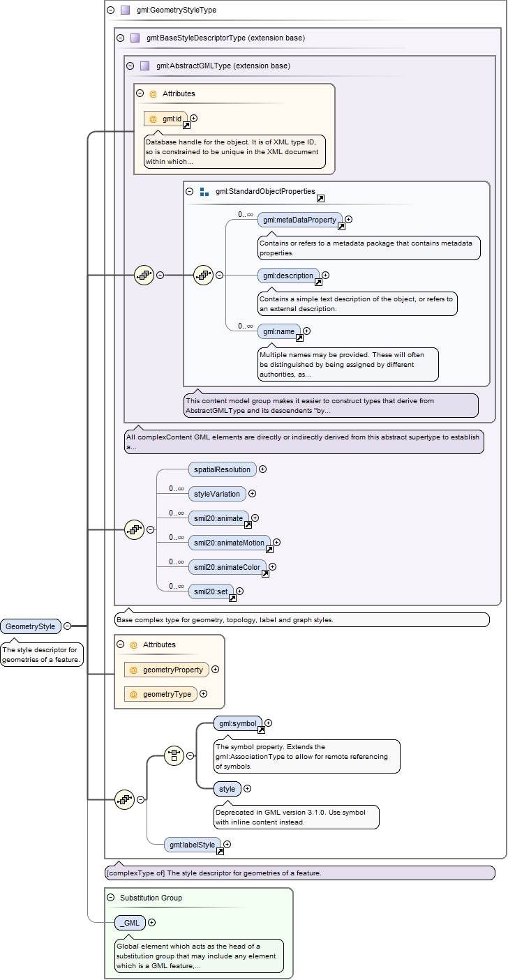Follow gml:description reference arrow
Screen dimensions: 508x980
point(318,282)
